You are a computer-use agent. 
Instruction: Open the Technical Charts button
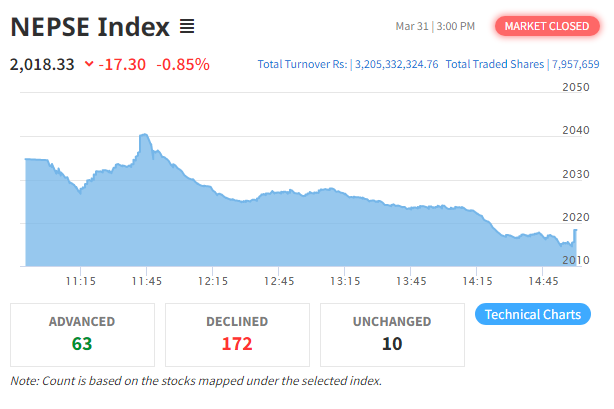[x=533, y=314]
